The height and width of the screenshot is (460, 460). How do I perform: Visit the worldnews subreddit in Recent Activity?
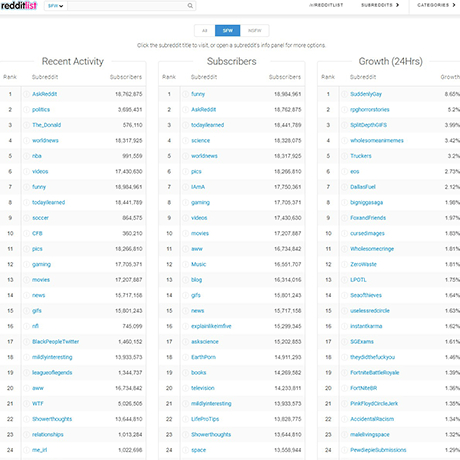45,141
